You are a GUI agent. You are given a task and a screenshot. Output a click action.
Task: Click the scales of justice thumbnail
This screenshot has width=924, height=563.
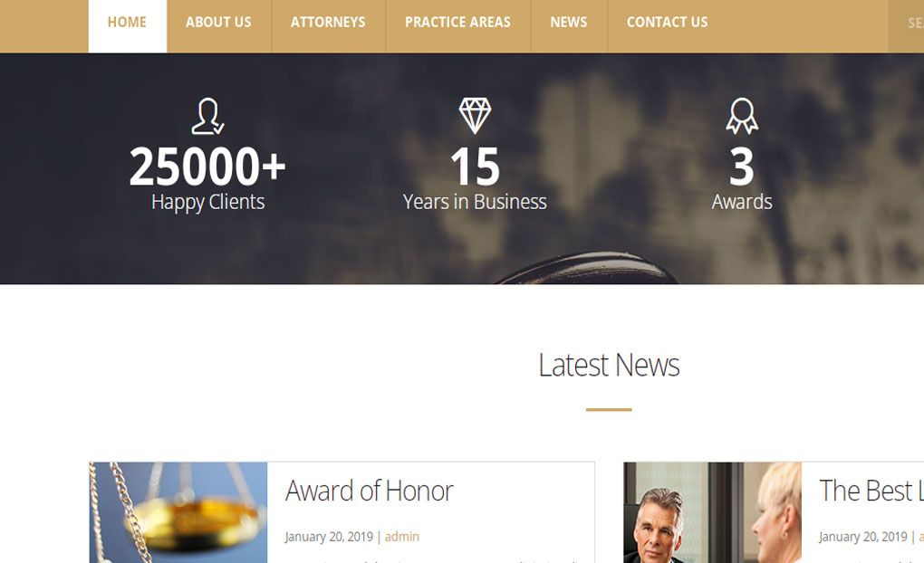pos(178,512)
